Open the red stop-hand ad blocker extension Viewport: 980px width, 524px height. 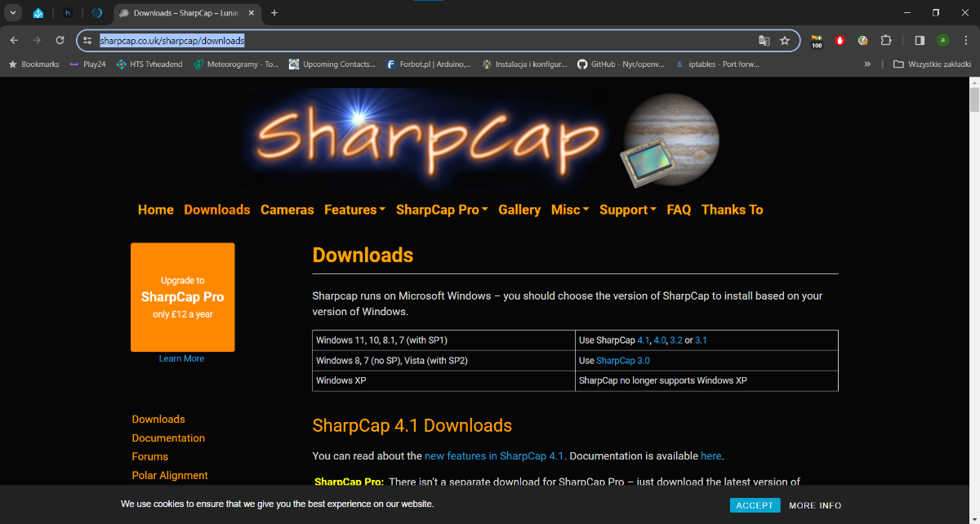[839, 40]
